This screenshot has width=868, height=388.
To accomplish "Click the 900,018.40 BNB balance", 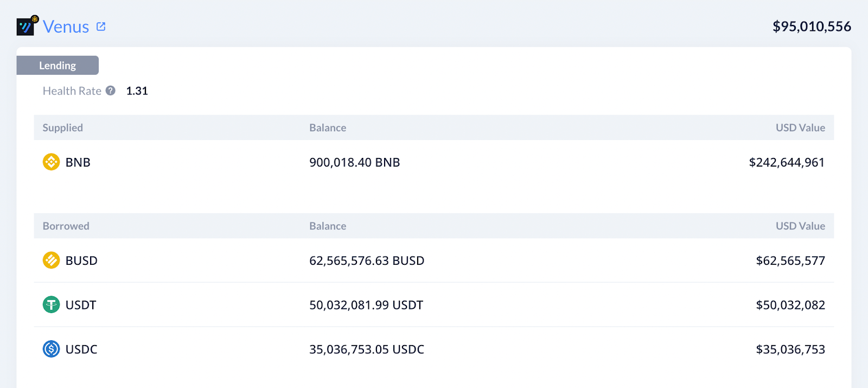I will click(355, 162).
